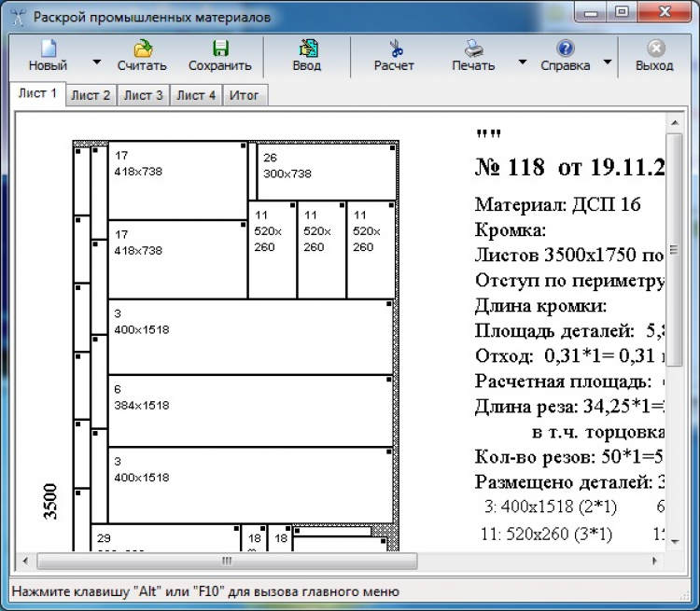
Task: Open a file with the Считать icon
Action: pyautogui.click(x=143, y=49)
